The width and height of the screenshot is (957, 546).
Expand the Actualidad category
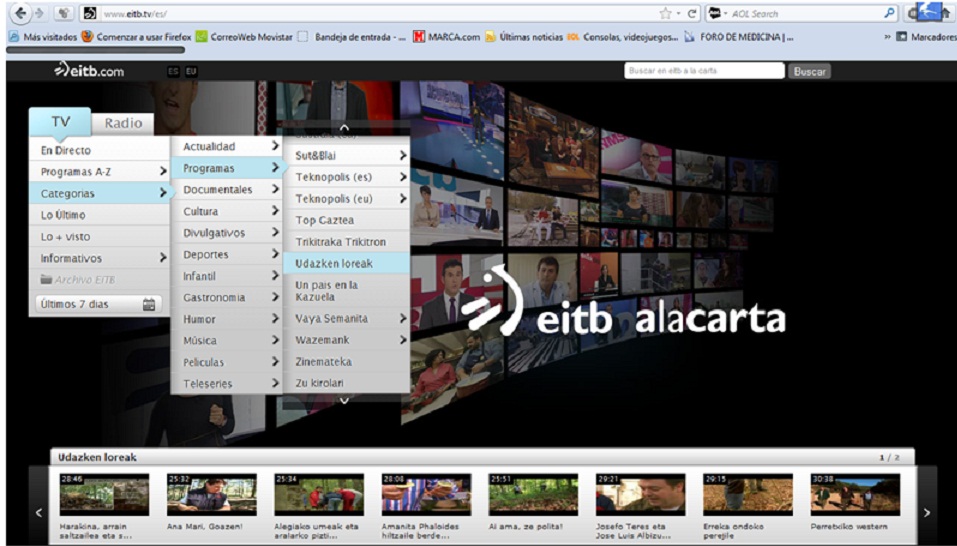[x=226, y=146]
